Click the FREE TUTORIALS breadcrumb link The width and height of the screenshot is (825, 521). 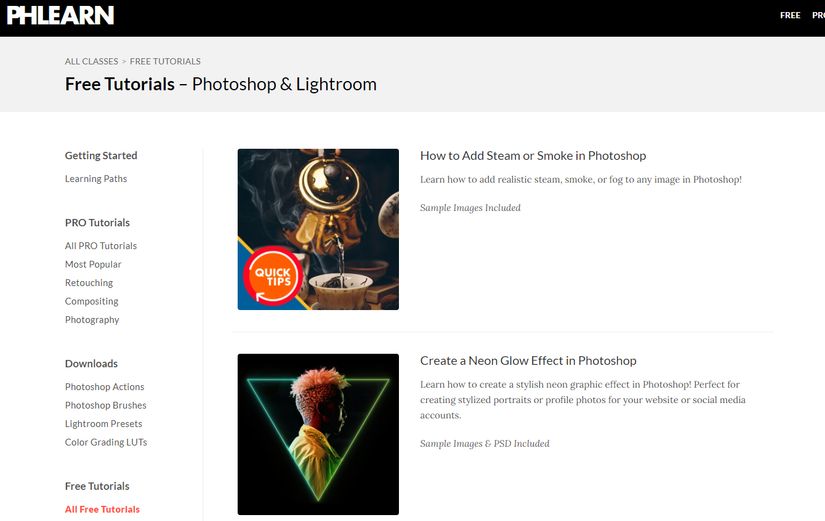165,61
